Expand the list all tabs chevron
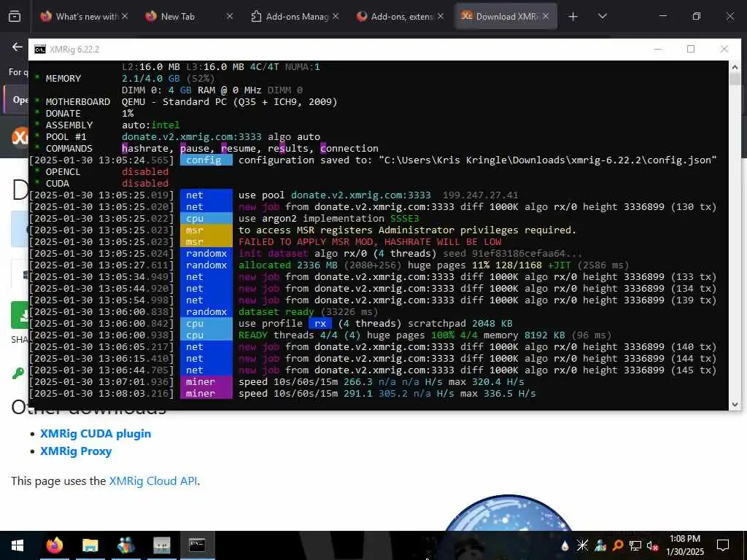Screen dimensions: 747x560 coord(602,16)
